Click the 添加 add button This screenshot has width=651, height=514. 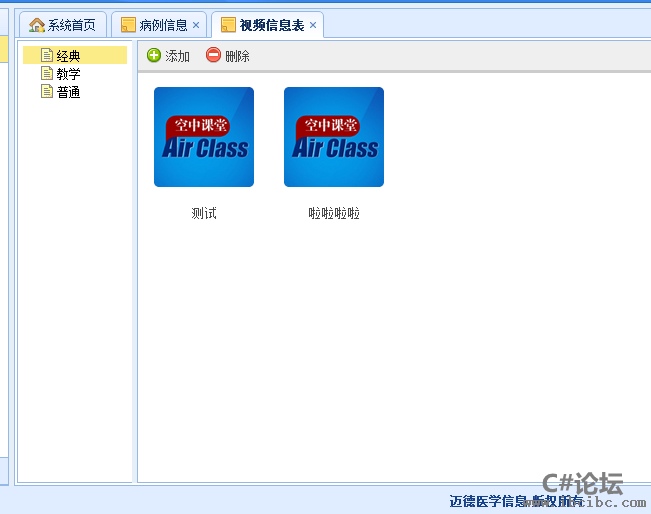point(168,56)
